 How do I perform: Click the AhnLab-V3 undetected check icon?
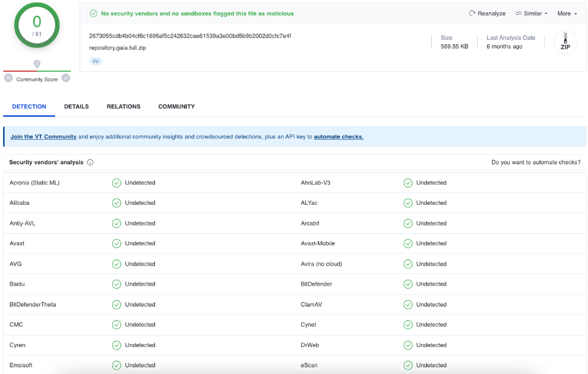[408, 183]
